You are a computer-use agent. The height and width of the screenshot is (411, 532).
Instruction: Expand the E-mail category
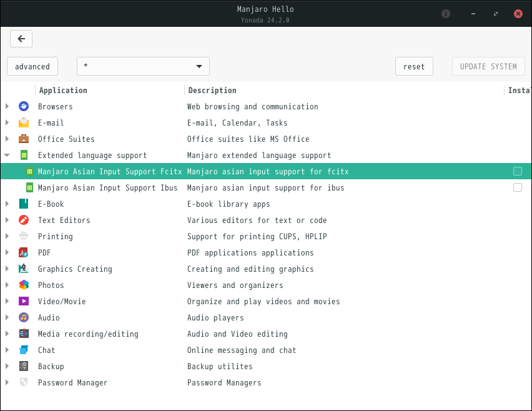tap(7, 122)
